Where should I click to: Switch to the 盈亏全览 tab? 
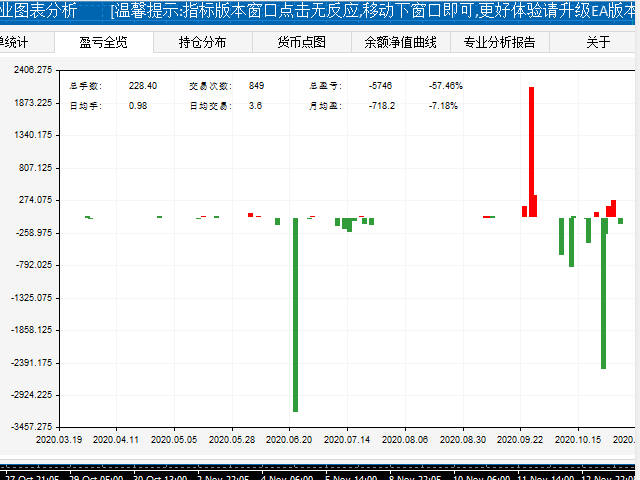pos(104,42)
